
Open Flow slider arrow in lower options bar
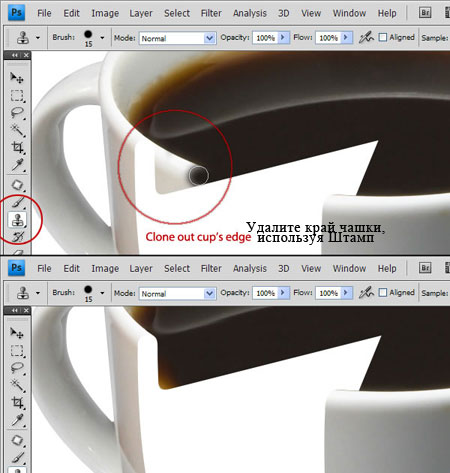pos(346,293)
